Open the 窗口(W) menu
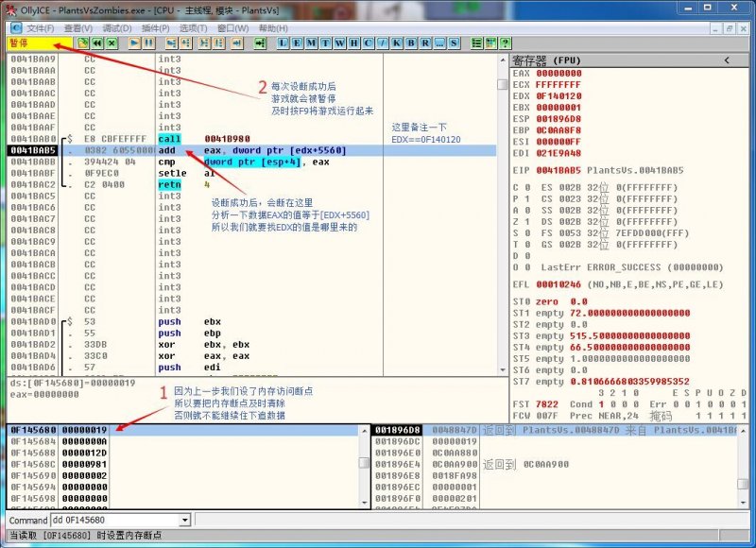 click(232, 28)
